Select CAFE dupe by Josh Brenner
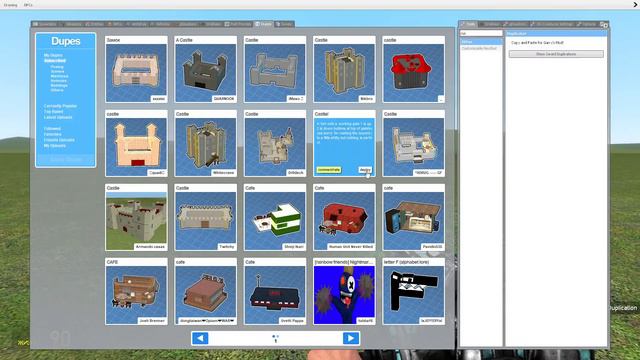The image size is (640, 360). [136, 291]
